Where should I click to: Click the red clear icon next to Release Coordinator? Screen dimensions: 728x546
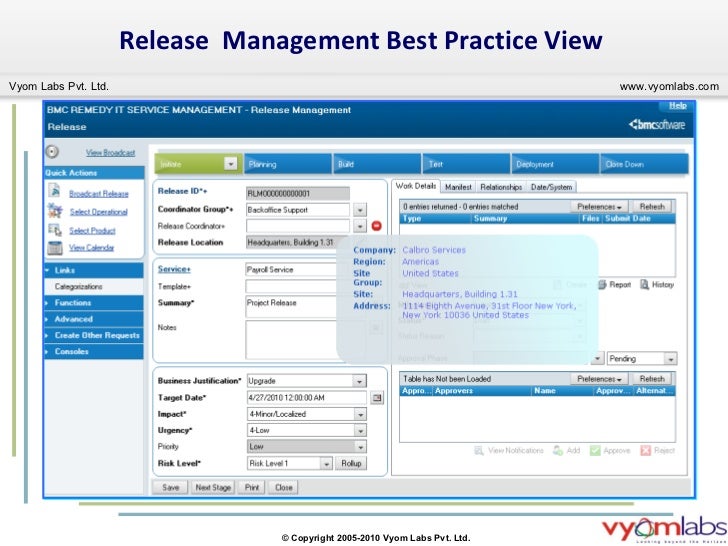coord(377,226)
